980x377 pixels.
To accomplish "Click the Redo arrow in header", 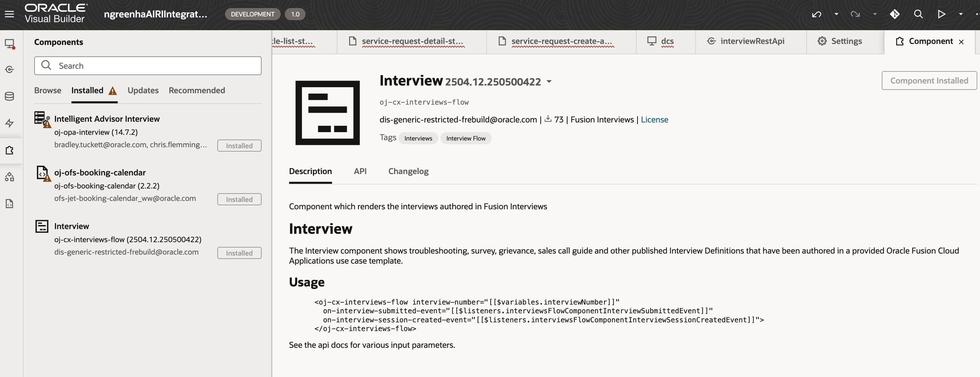I will click(x=855, y=14).
